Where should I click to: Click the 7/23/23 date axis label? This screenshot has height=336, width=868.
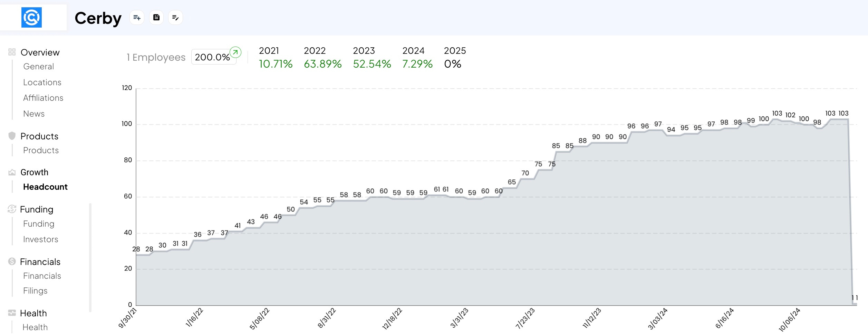click(x=525, y=318)
